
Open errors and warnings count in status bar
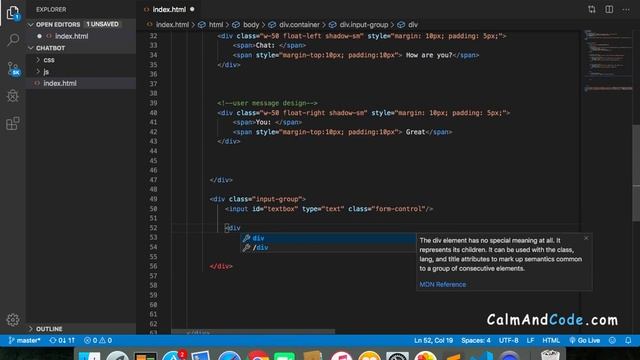tap(98, 340)
